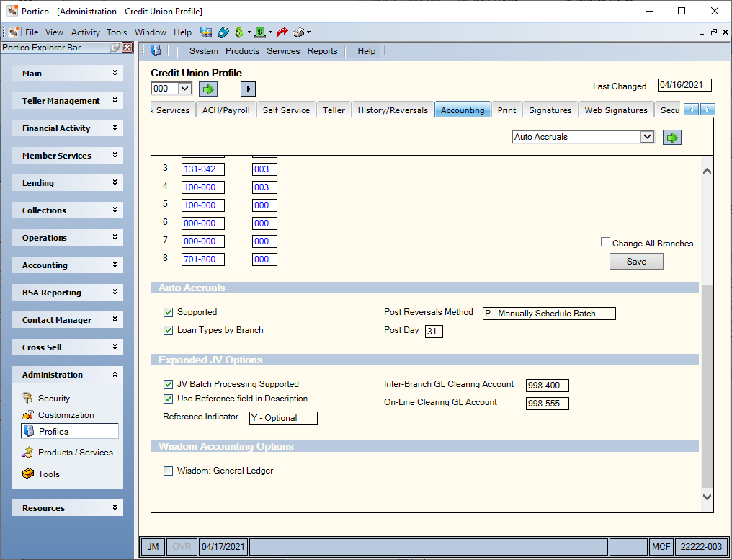Click the Portico logo icon in menu bar
732x560 pixels.
click(14, 32)
